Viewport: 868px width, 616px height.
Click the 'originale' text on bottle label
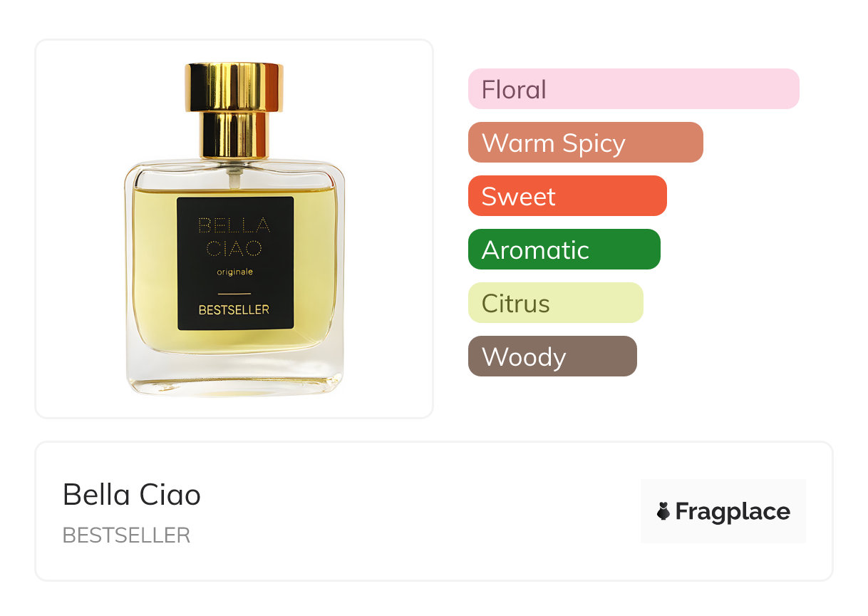click(234, 272)
